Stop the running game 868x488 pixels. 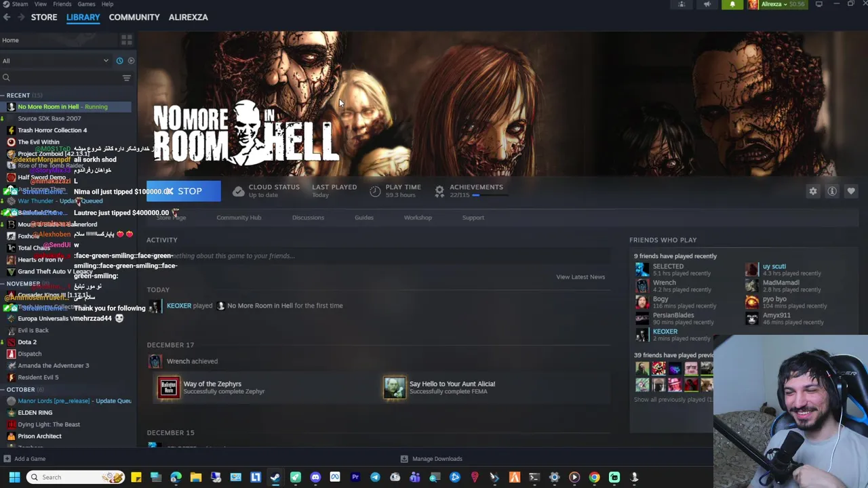[x=184, y=191]
